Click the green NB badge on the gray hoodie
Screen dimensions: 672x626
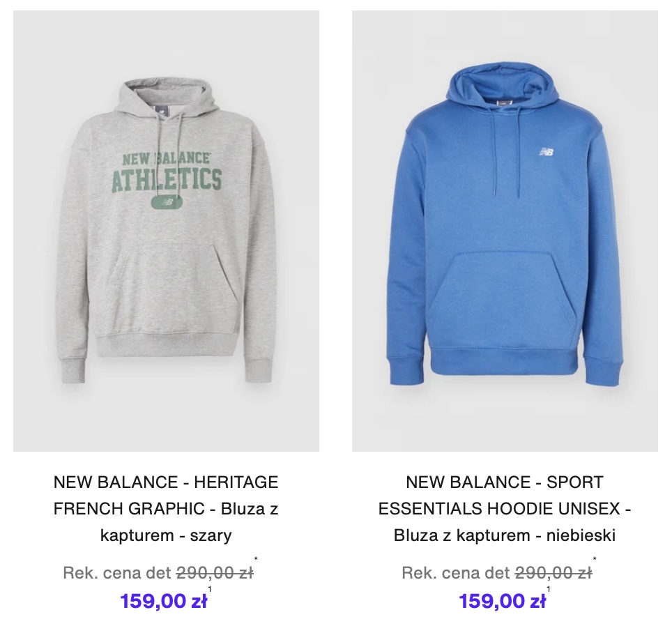point(166,202)
